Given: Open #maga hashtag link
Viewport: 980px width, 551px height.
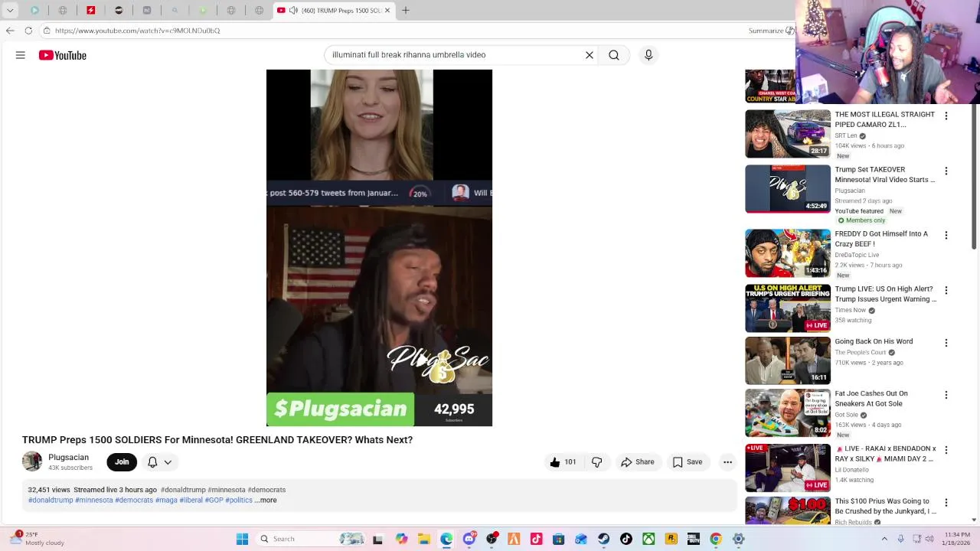Looking at the screenshot, I should pyautogui.click(x=166, y=500).
